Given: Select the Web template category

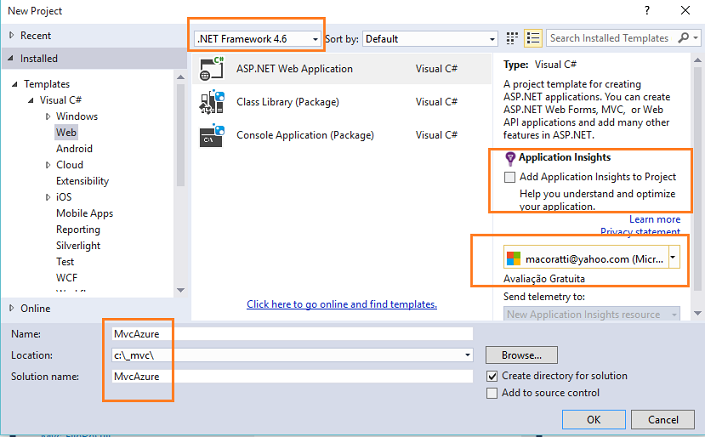Looking at the screenshot, I should pyautogui.click(x=66, y=132).
